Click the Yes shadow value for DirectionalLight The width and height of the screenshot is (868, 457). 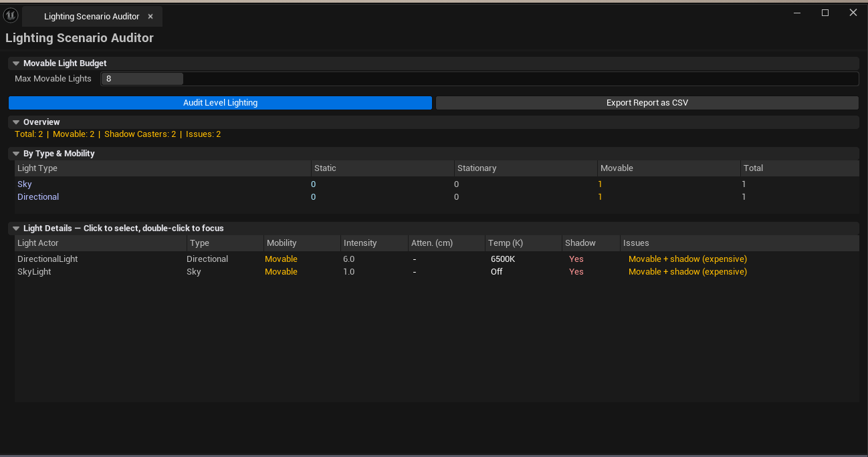[x=576, y=259]
